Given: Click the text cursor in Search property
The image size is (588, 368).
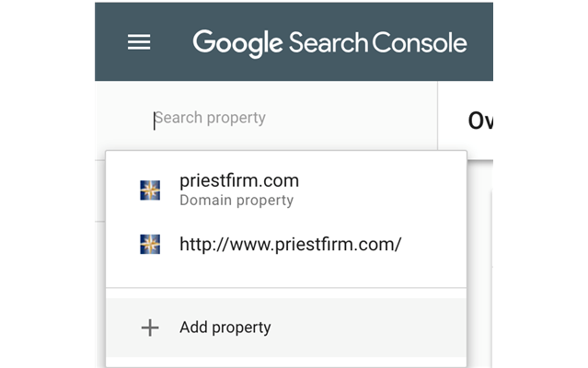Looking at the screenshot, I should click(155, 119).
